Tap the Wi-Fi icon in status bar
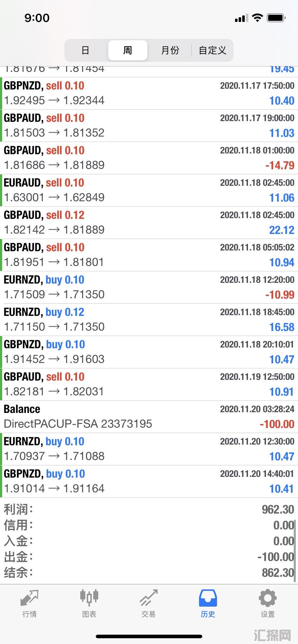Viewport: 298px width, 644px height. tap(257, 18)
